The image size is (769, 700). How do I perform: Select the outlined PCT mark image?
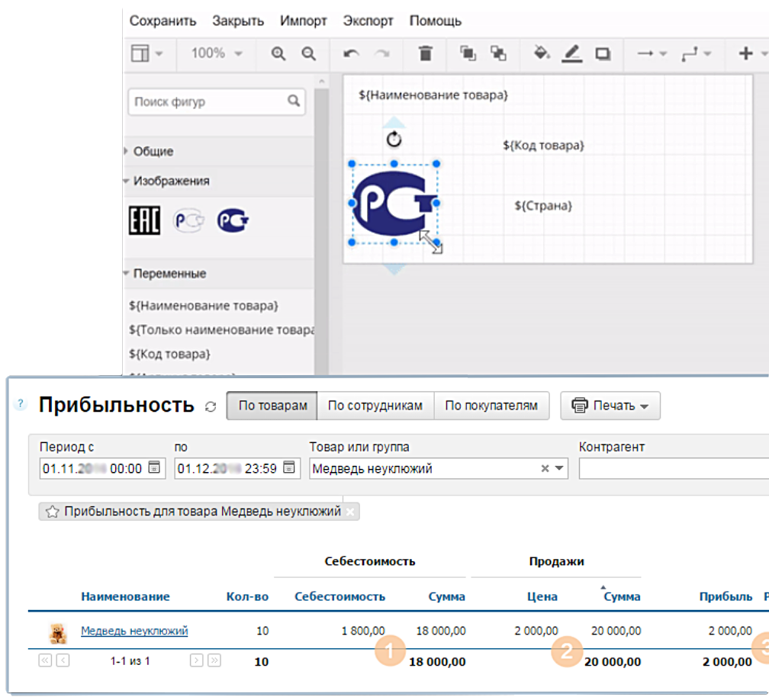(x=189, y=220)
